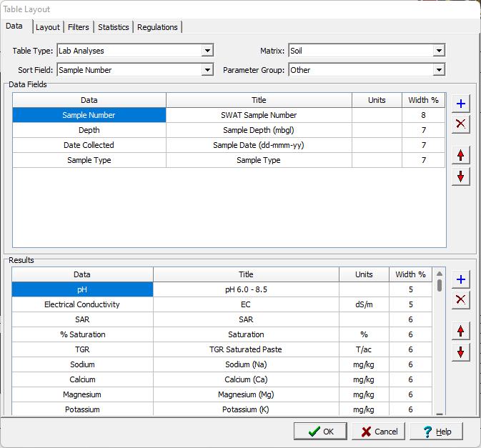Image resolution: width=481 pixels, height=448 pixels.
Task: Confirm with the OK button
Action: [x=320, y=432]
